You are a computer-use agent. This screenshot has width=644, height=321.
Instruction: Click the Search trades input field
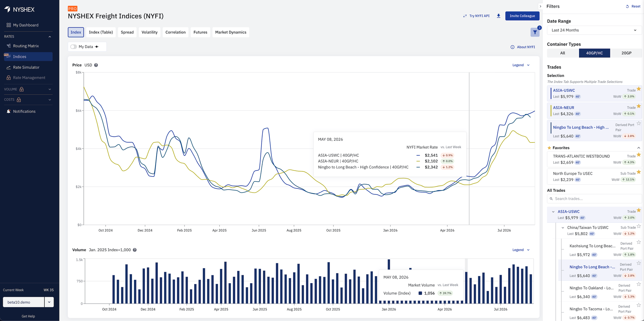[x=594, y=199]
